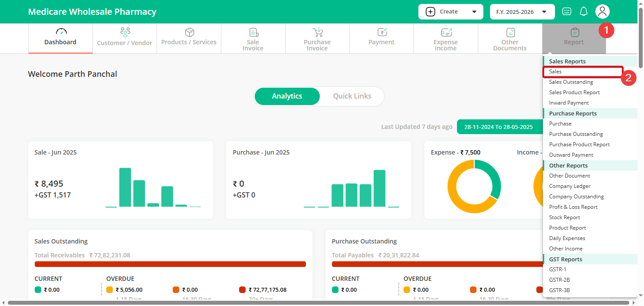Screen dimensions: 644x306
Task: Click overdue amount ₹ 72,77,175.08
Action: [x=268, y=290]
